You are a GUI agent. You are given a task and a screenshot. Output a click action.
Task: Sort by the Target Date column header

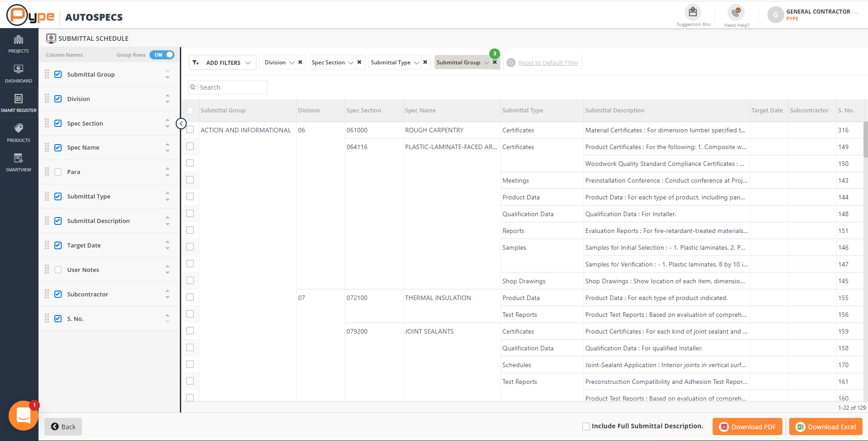[x=767, y=110]
